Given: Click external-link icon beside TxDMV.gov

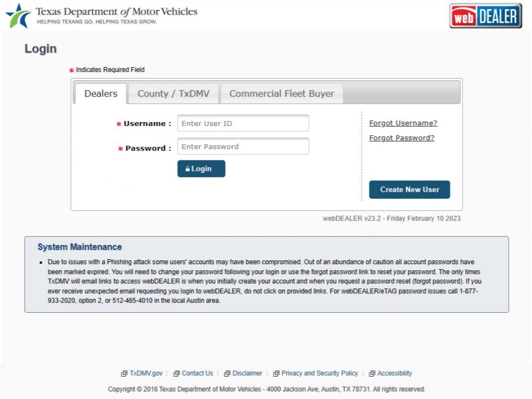Looking at the screenshot, I should click(x=124, y=374).
